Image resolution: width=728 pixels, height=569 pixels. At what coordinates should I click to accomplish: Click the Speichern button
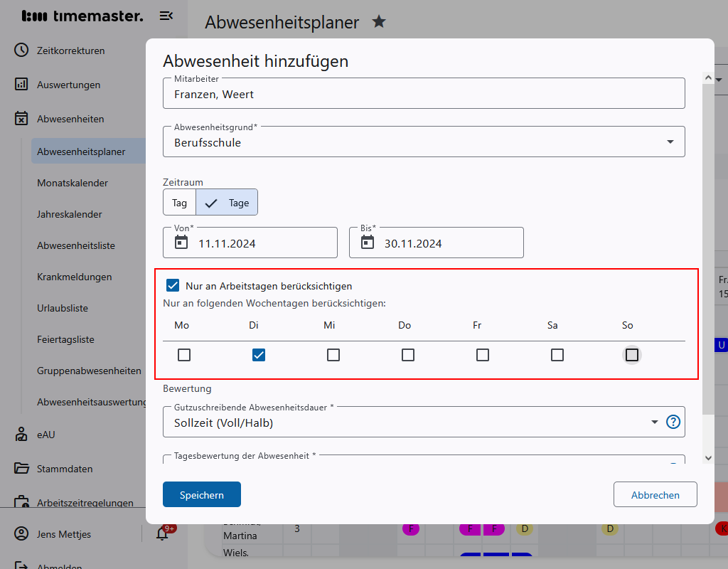pyautogui.click(x=202, y=495)
